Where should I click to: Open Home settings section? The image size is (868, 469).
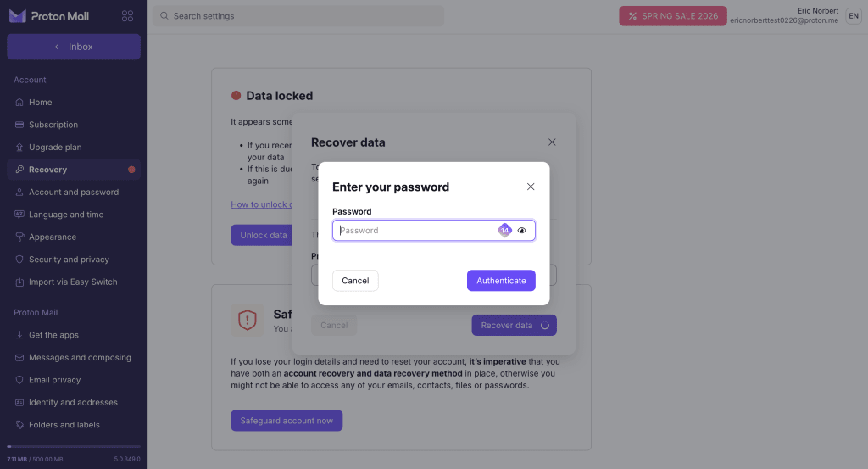[41, 103]
